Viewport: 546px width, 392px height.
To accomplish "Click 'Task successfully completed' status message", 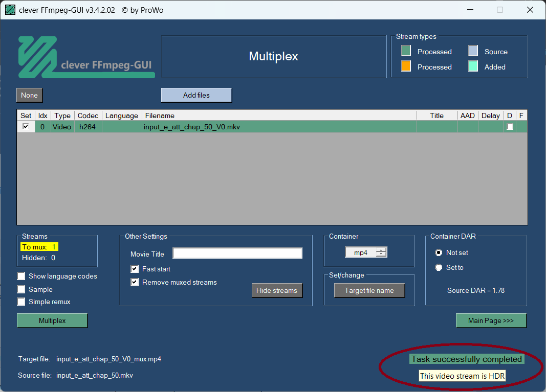I will coord(467,359).
